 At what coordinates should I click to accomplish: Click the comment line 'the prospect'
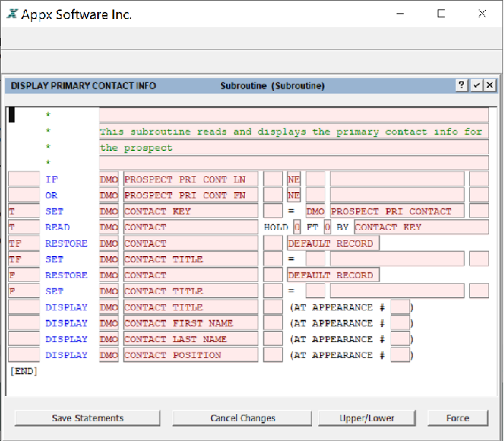click(294, 148)
